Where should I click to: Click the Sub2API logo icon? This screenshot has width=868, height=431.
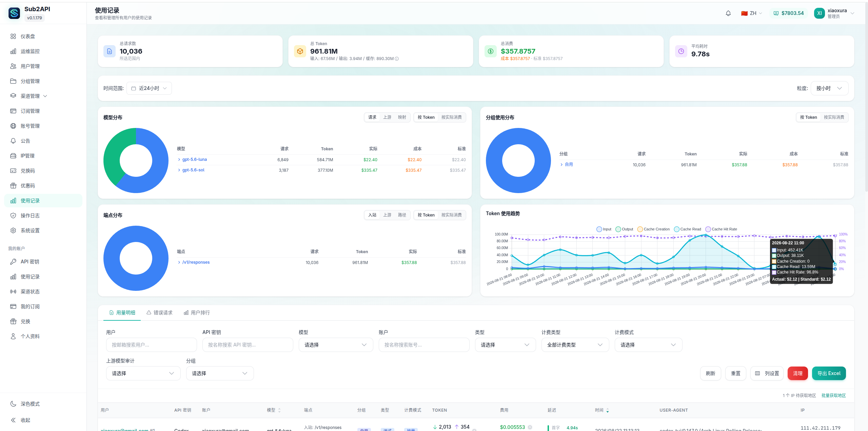(x=14, y=13)
